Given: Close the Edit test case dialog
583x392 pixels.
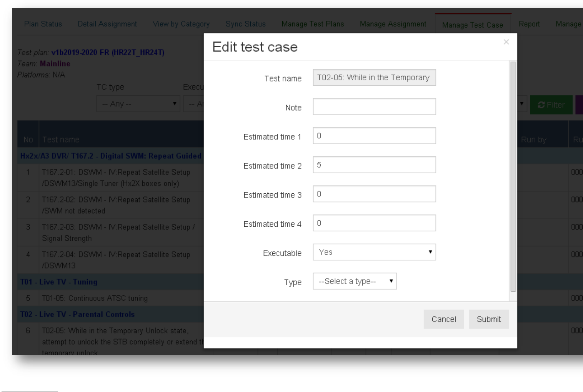Looking at the screenshot, I should click(x=506, y=42).
